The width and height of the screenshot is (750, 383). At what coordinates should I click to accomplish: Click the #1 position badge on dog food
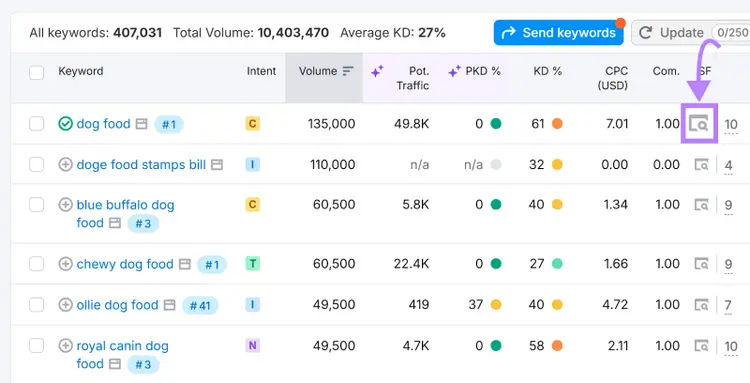tap(169, 125)
